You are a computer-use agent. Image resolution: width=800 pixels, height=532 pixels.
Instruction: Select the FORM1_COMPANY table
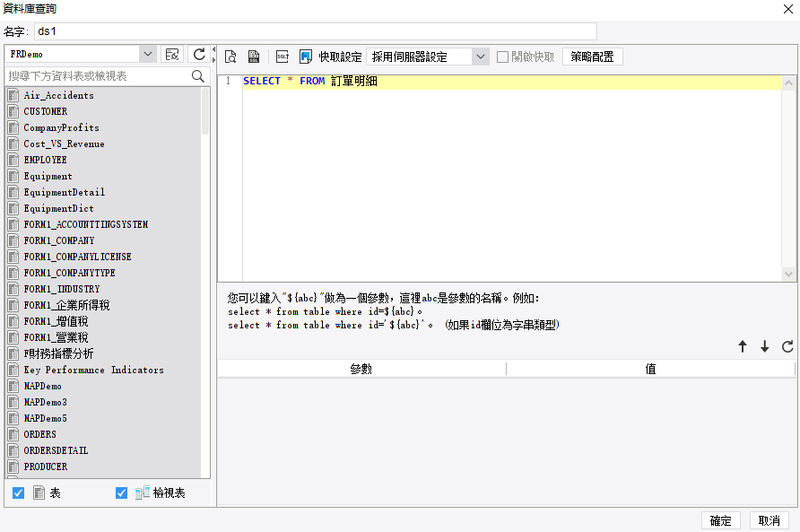[x=58, y=240]
